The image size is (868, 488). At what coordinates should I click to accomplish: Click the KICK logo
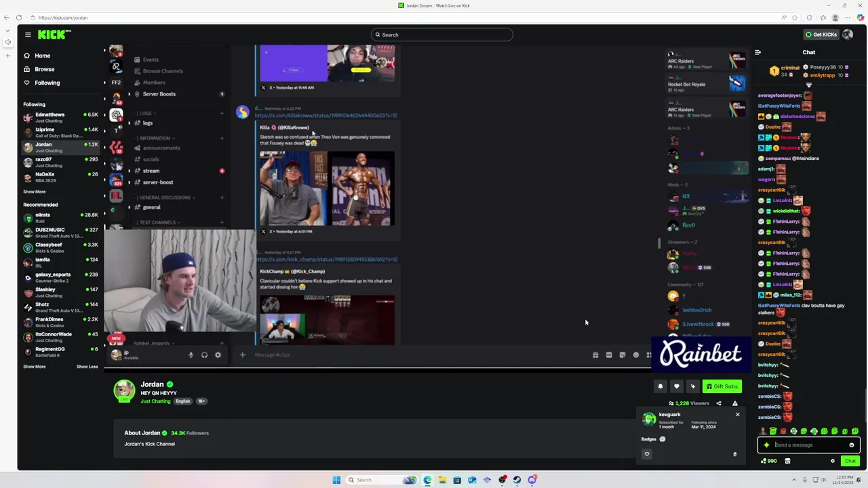point(54,35)
